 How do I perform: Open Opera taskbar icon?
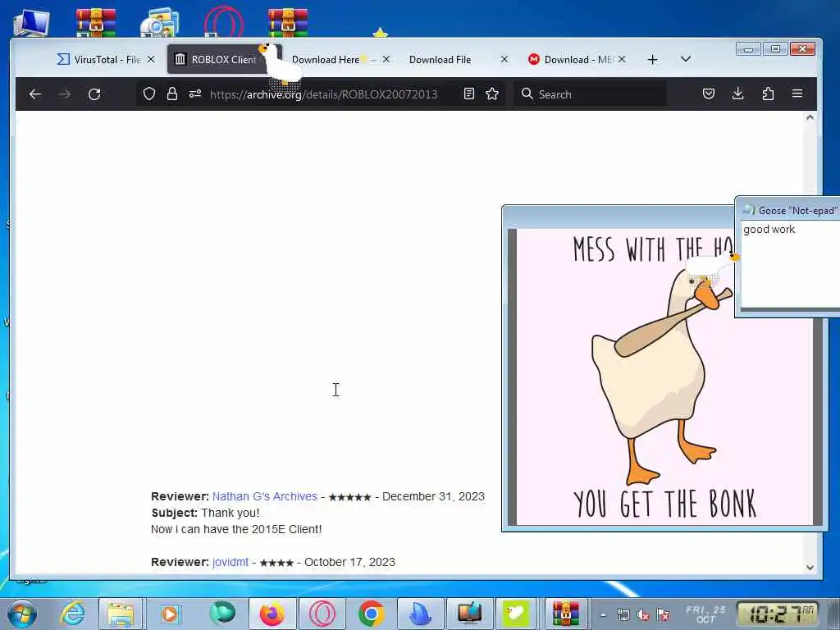coord(322,614)
